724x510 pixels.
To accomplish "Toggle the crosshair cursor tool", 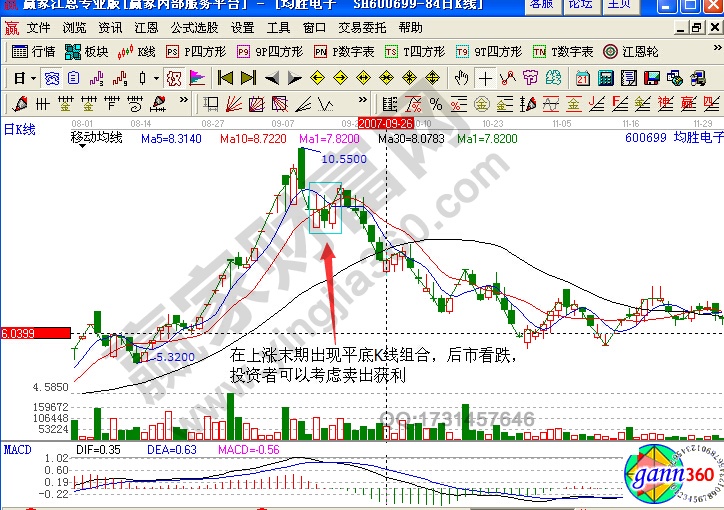I will point(485,78).
